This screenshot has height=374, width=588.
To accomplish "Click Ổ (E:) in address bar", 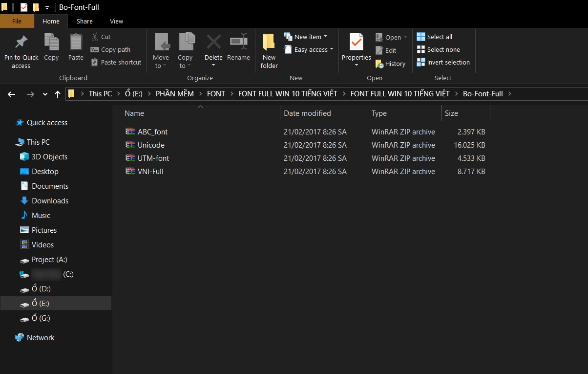I will coord(134,93).
